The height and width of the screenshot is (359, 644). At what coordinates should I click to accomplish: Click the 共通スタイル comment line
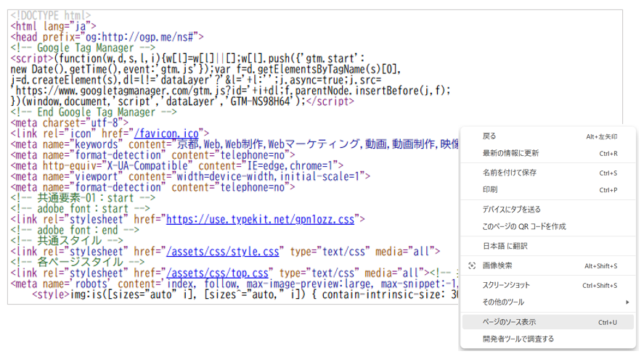(67, 241)
